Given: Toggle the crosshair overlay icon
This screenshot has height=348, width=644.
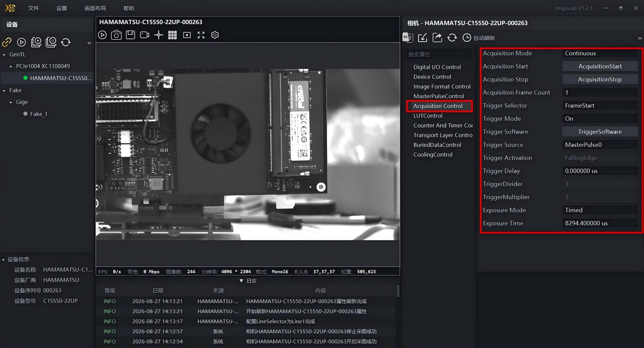Looking at the screenshot, I should 159,35.
